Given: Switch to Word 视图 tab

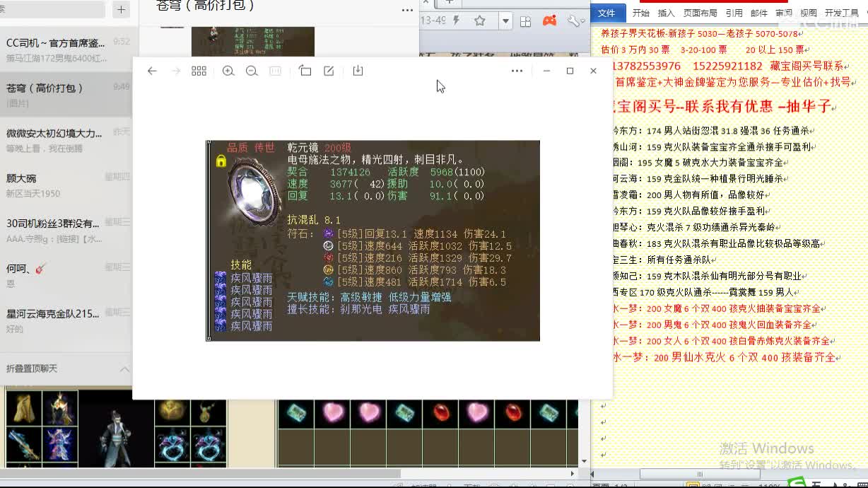Looking at the screenshot, I should [809, 13].
